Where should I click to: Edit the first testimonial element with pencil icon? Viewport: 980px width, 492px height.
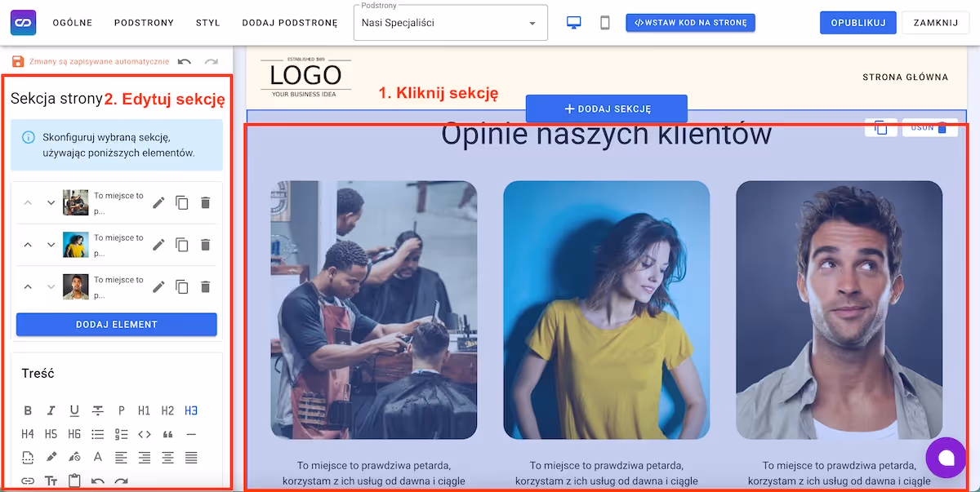(159, 202)
